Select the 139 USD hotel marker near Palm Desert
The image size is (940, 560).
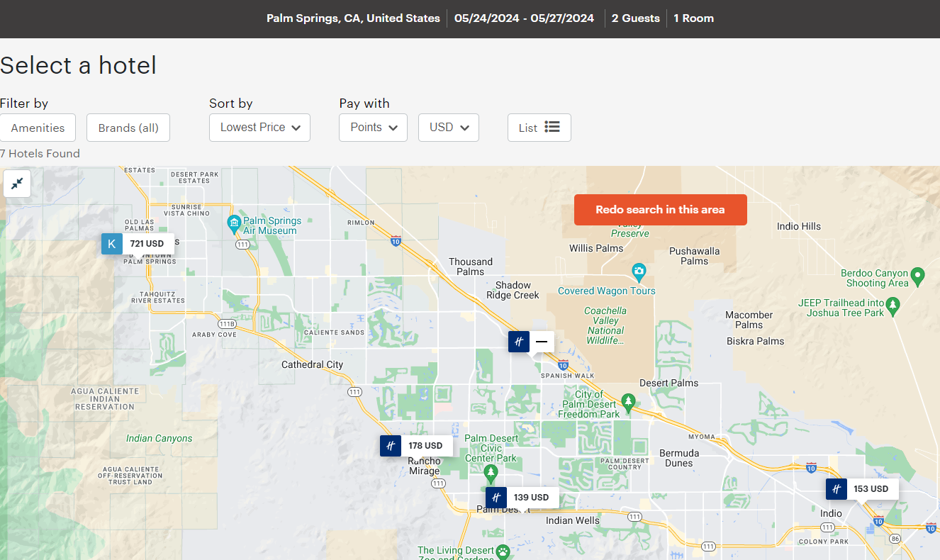click(x=496, y=497)
